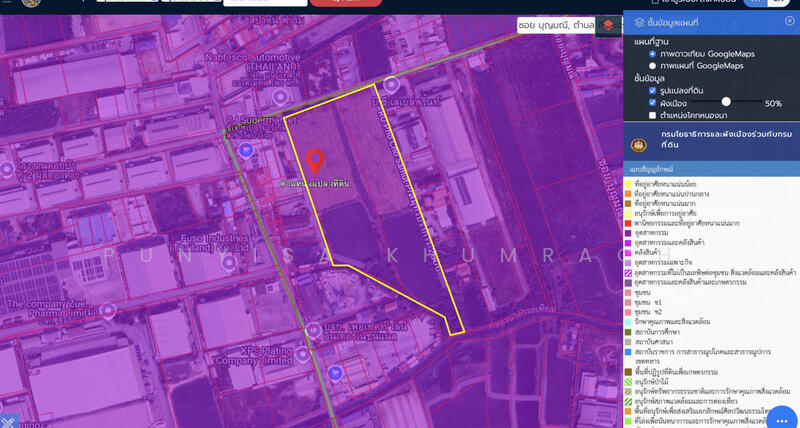The image size is (800, 428).
Task: Enable the Khok Nong Na position layer
Action: pos(653,115)
